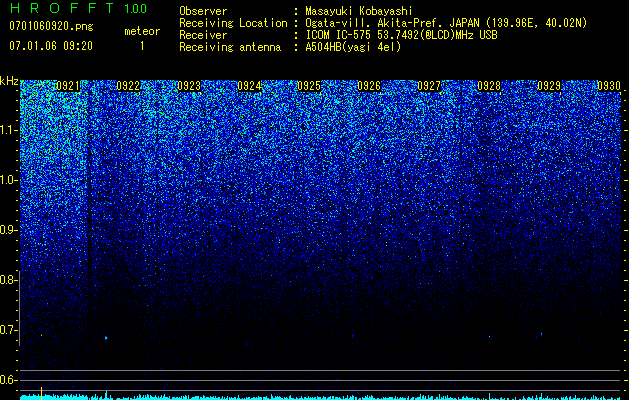This screenshot has width=629, height=400.
Task: Click the 'meteor' count label
Action: coord(142,31)
